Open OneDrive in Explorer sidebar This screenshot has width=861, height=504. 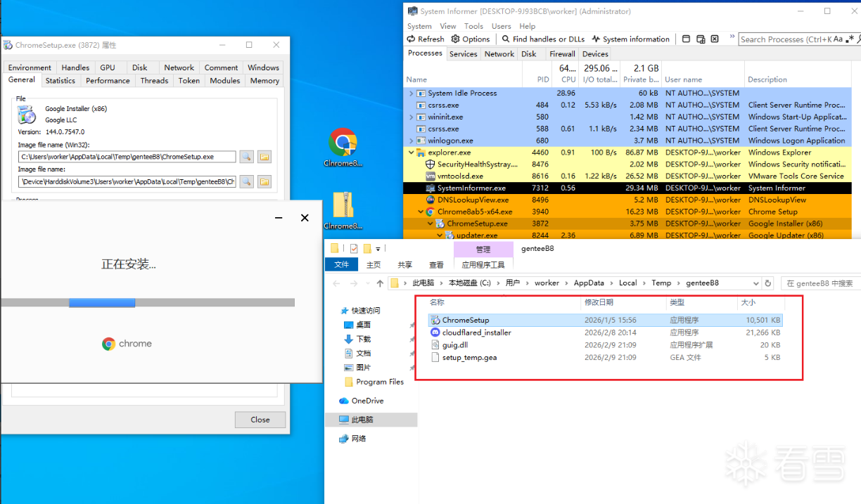tap(368, 401)
